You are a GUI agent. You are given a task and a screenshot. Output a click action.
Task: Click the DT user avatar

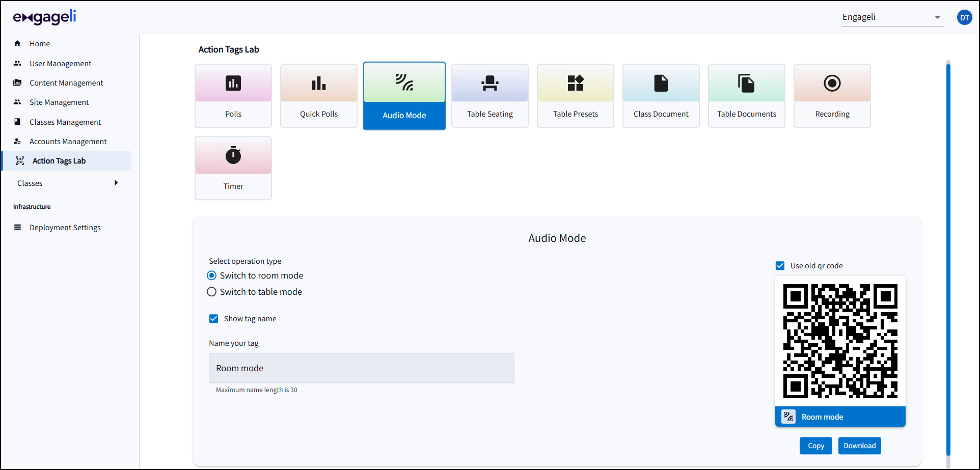tap(964, 17)
